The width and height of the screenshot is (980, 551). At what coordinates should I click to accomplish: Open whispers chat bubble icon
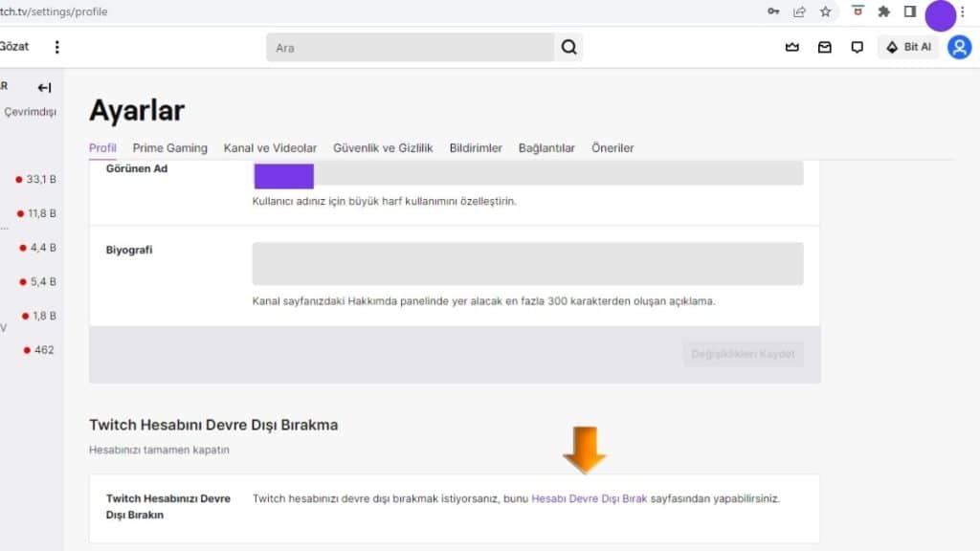click(857, 48)
